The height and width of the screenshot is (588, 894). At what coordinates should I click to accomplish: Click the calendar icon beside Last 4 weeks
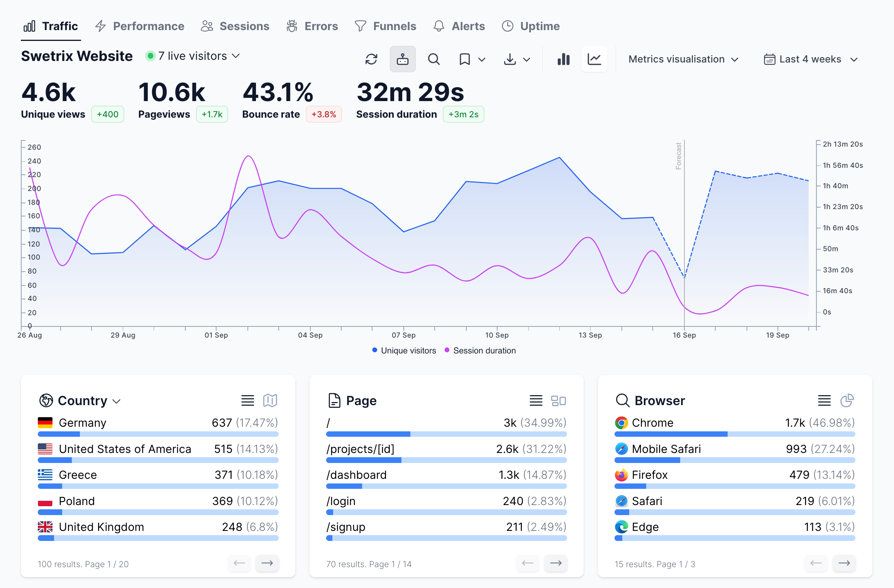click(x=769, y=59)
